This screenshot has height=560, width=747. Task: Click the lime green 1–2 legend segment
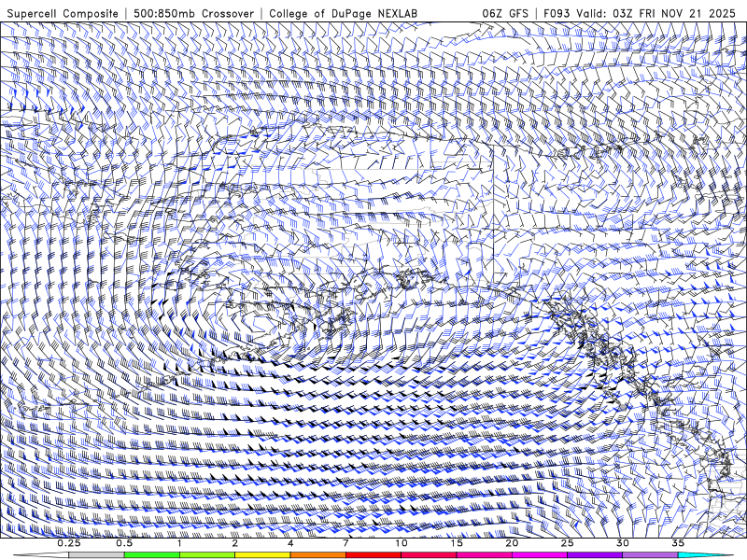point(206,555)
